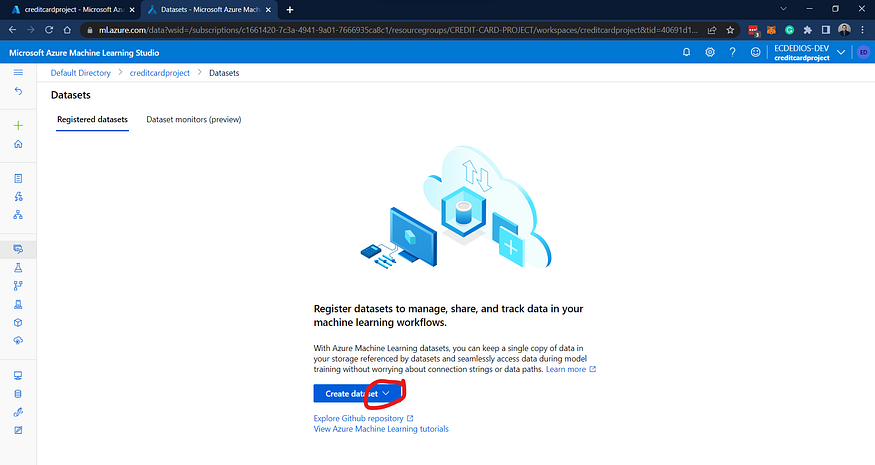Image resolution: width=875 pixels, height=465 pixels.
Task: Go back in browser history
Action: 12,30
